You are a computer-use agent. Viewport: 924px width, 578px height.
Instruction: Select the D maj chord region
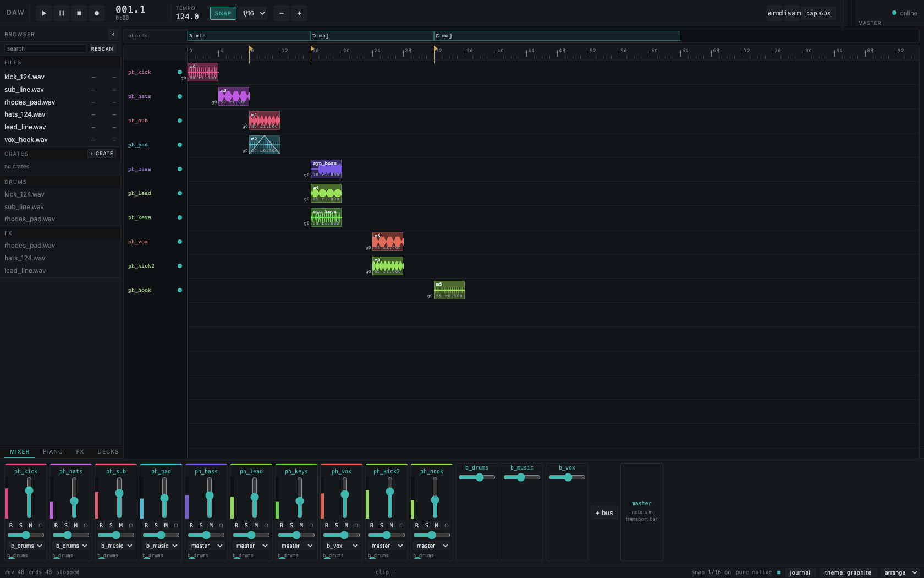click(x=372, y=36)
